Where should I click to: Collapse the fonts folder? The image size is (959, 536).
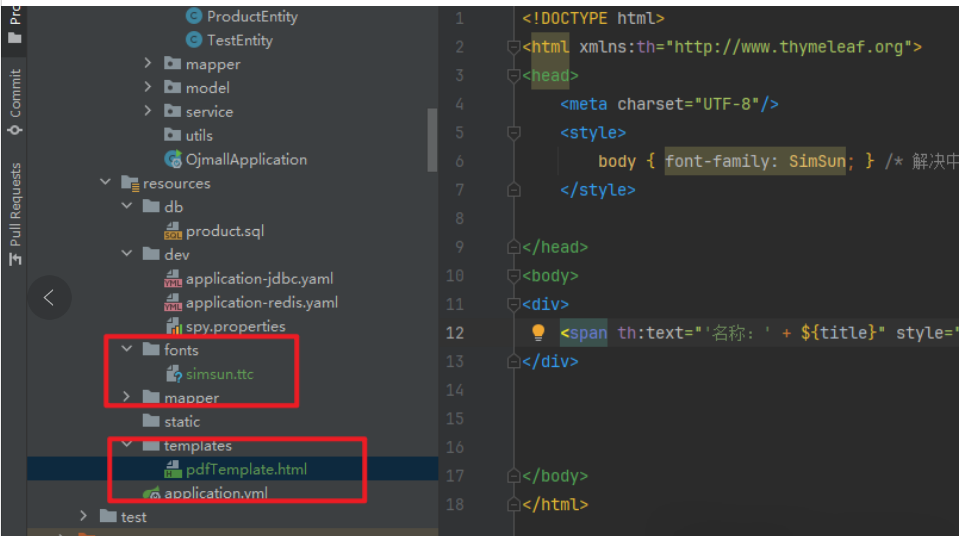127,349
